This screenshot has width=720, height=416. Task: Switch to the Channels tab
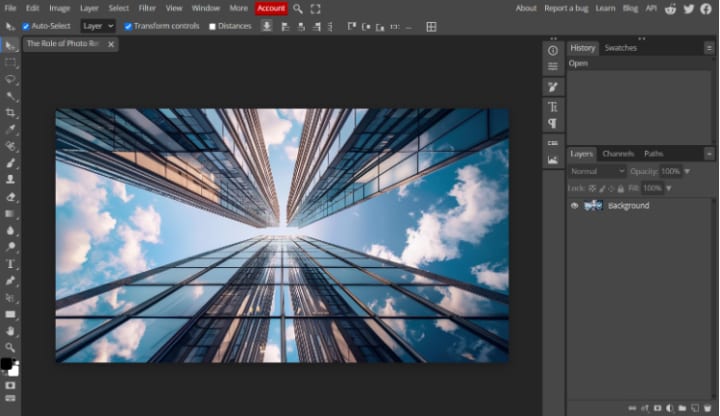(x=618, y=154)
